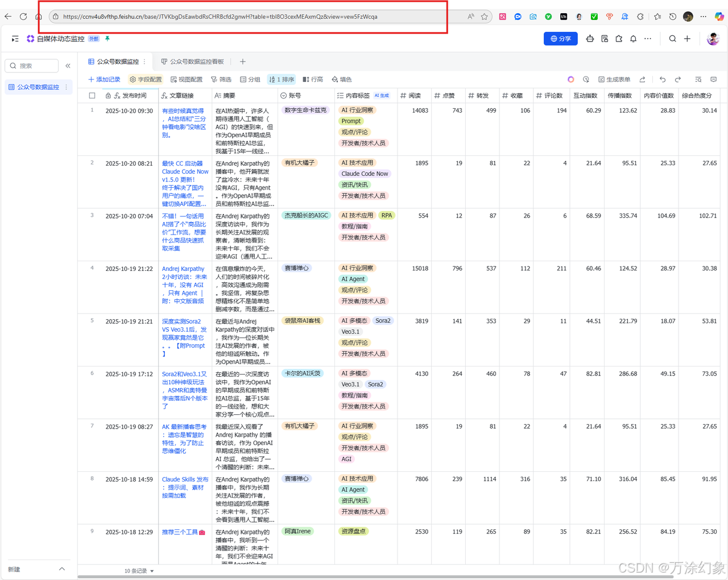
Task: Click the 数字生命卡兹克 account tag
Action: click(305, 110)
